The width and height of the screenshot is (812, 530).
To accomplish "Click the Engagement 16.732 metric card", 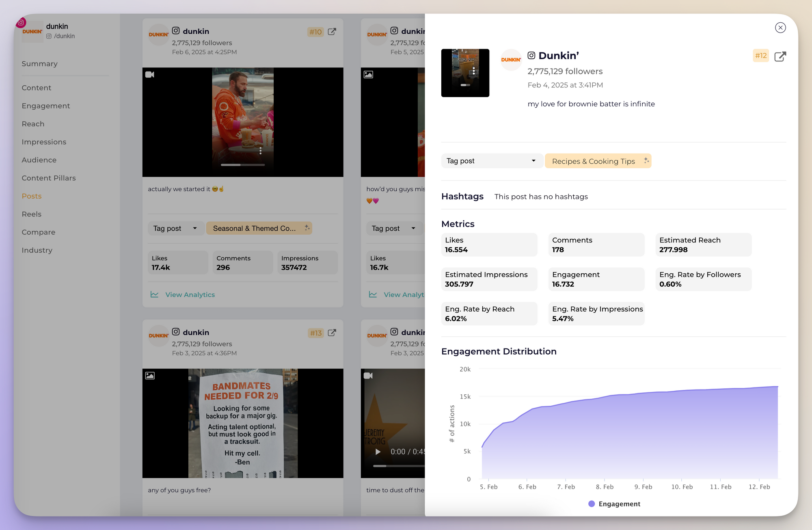I will (x=596, y=279).
